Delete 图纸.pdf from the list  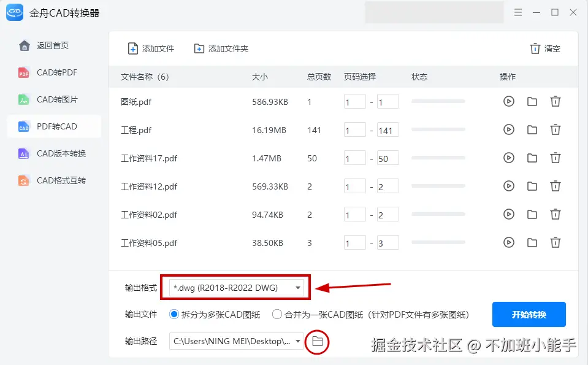(555, 101)
